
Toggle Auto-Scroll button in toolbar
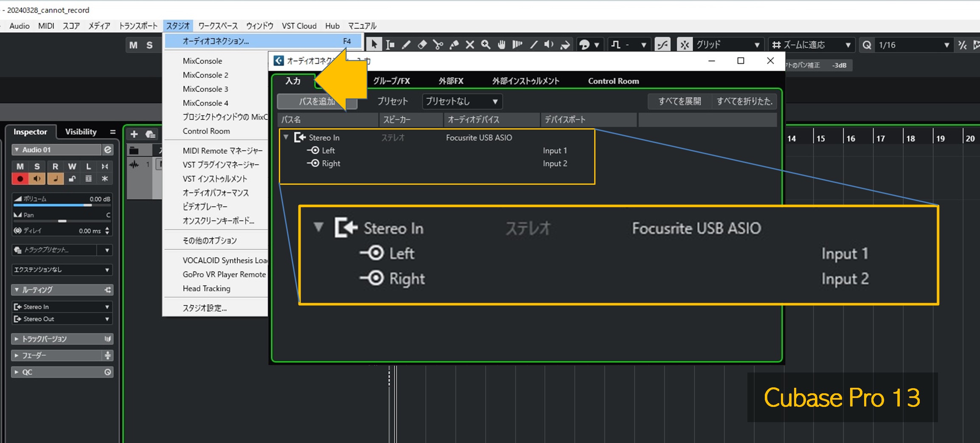pos(663,45)
